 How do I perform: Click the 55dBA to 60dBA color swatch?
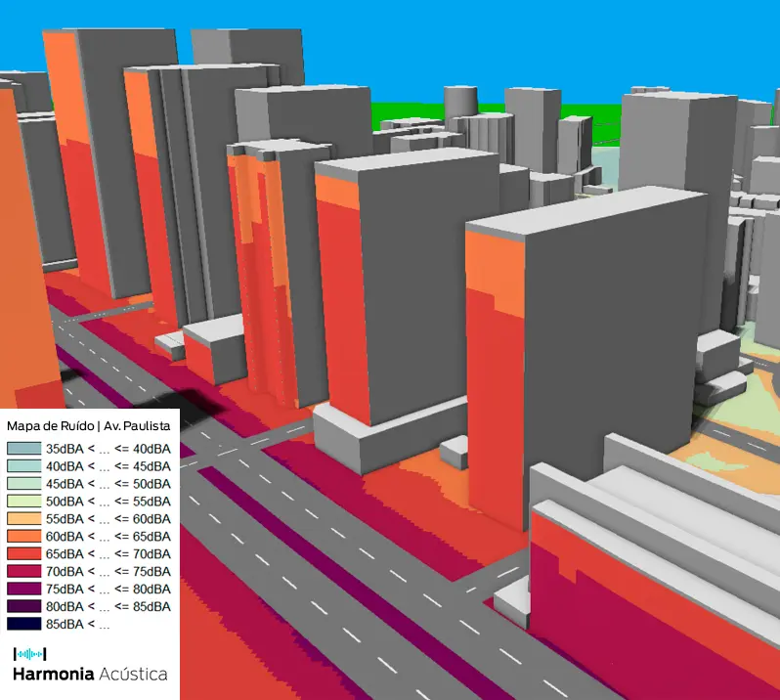coord(23,518)
